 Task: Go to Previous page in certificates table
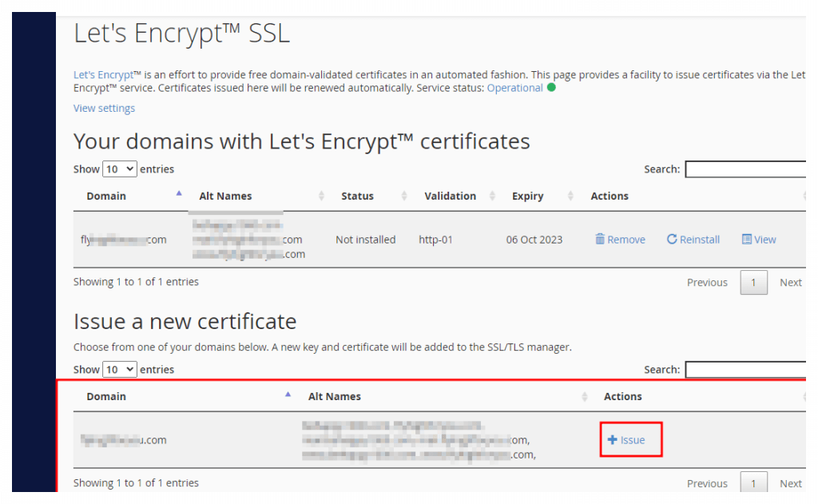707,282
